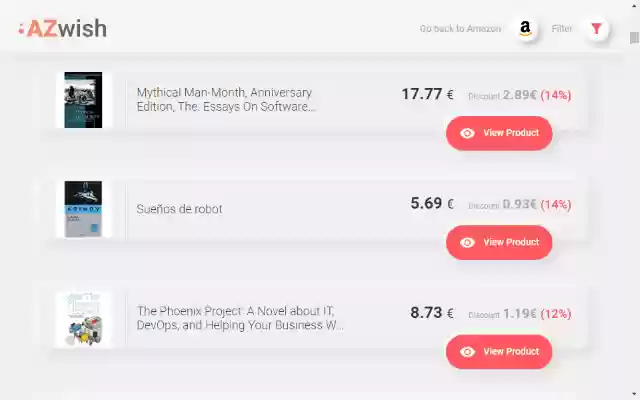This screenshot has width=640, height=400.
Task: Click eye icon for The Phoenix Project
Action: (467, 351)
